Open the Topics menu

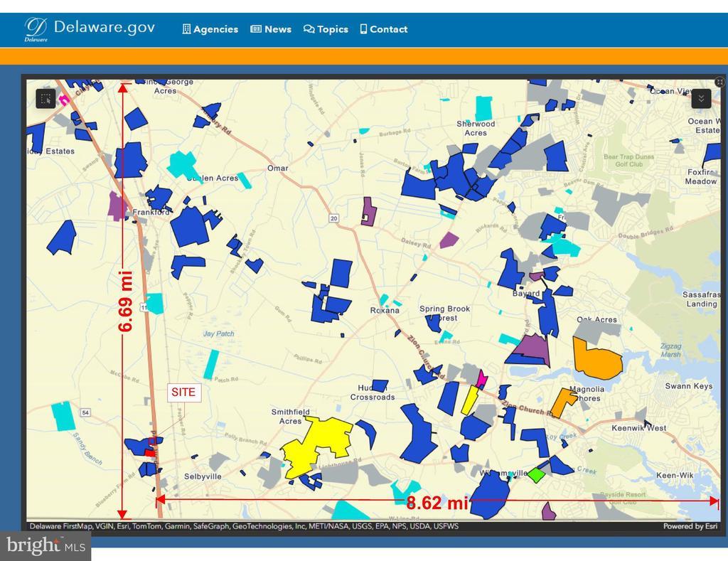point(326,29)
